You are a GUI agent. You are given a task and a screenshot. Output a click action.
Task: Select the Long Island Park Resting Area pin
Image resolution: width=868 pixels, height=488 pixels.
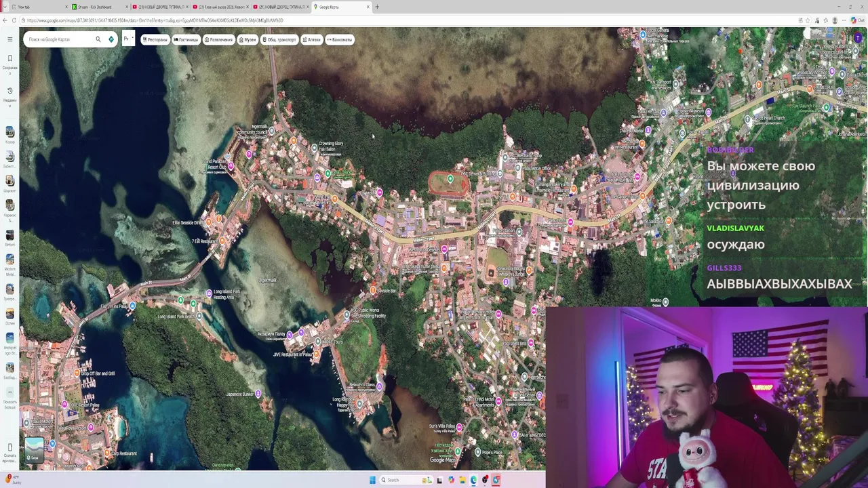pyautogui.click(x=209, y=293)
